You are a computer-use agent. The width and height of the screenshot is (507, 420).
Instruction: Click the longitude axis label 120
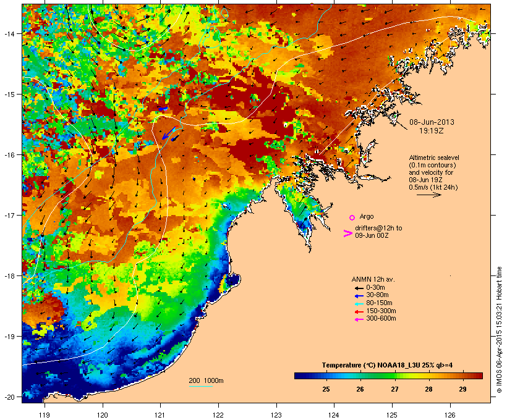coord(103,415)
